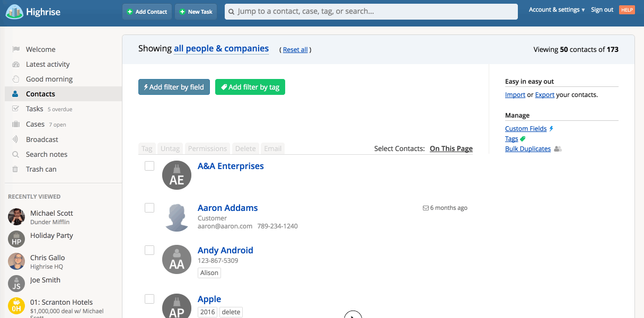Open the Welcome page
644x318 pixels.
coord(40,49)
